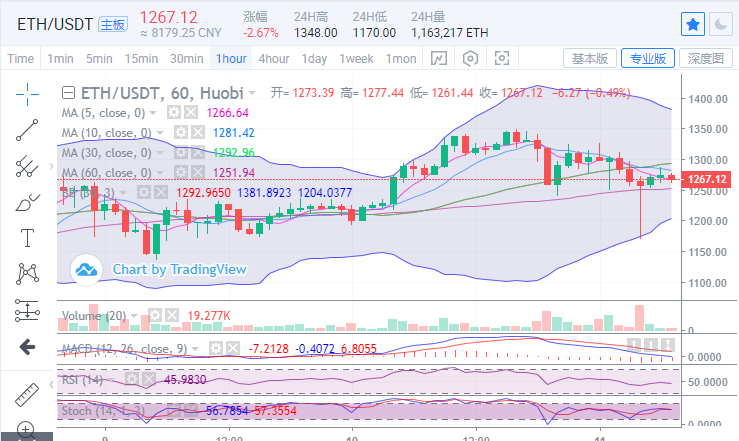739x441 pixels.
Task: Select the text annotation tool
Action: click(27, 238)
